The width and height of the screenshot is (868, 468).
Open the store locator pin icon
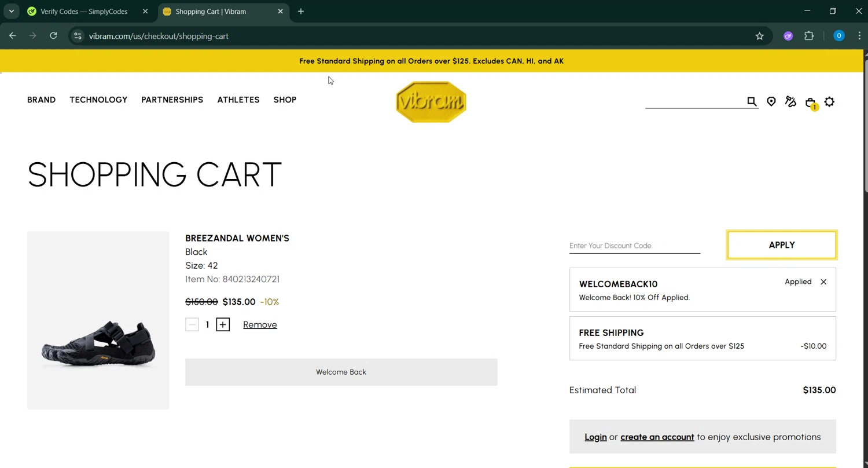771,101
